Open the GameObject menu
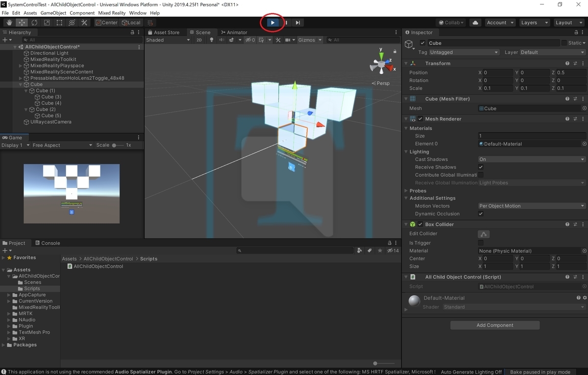This screenshot has width=588, height=375. tap(53, 13)
